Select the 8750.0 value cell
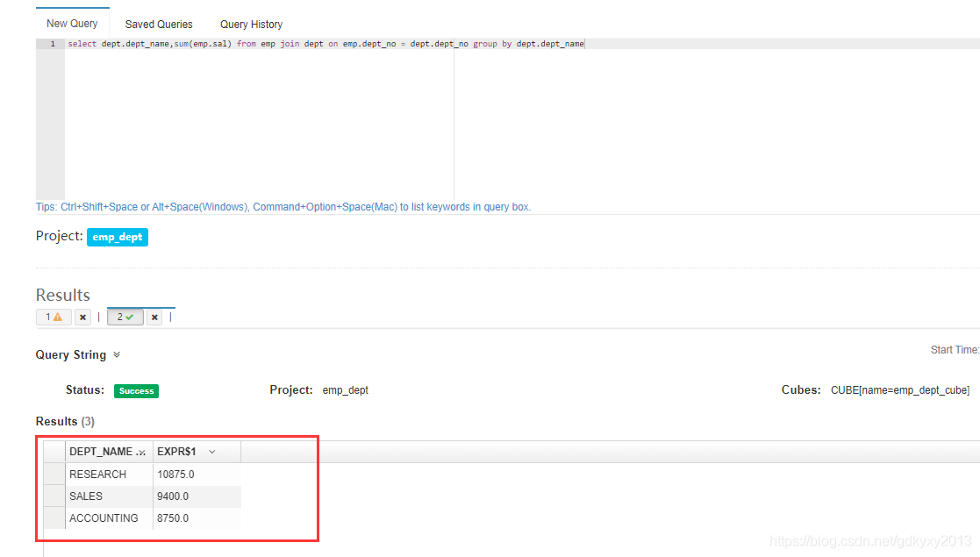 coord(197,518)
